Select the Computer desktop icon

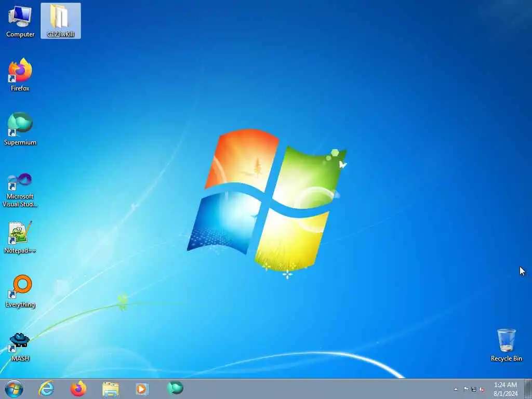click(20, 21)
